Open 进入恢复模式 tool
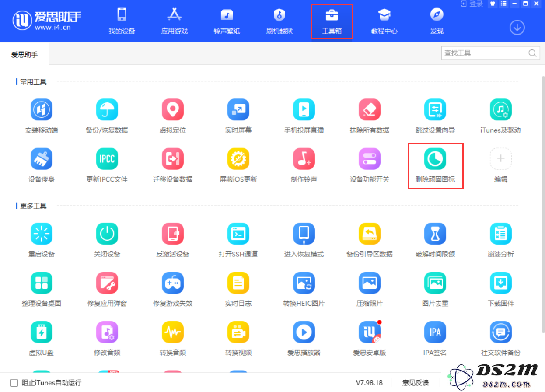The width and height of the screenshot is (545, 392). (304, 240)
